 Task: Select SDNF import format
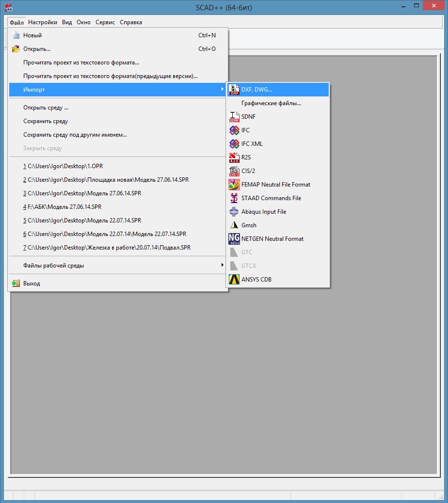[278, 117]
